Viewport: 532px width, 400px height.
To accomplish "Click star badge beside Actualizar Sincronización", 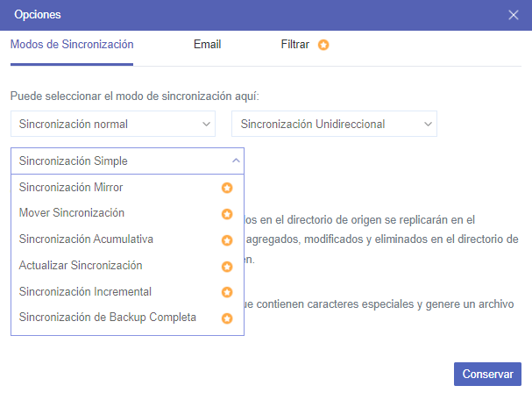I will pyautogui.click(x=226, y=266).
